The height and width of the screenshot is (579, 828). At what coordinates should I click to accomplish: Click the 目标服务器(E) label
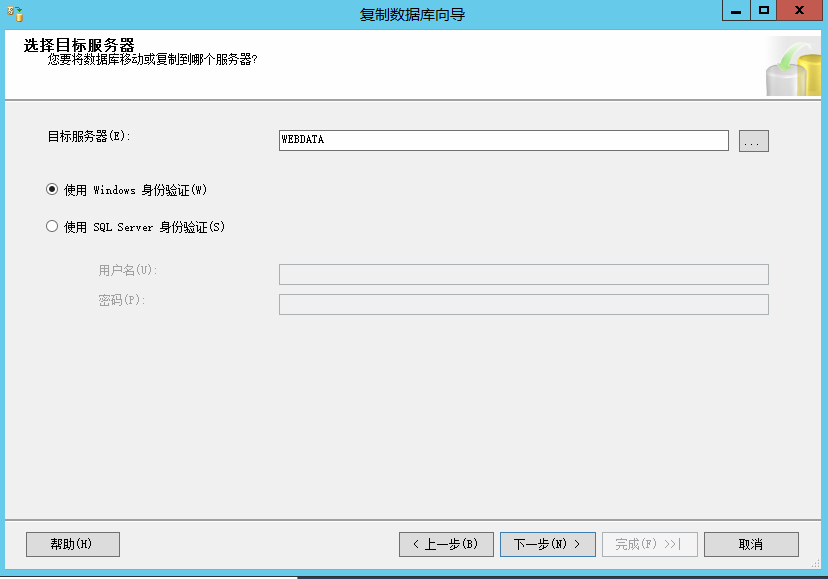(x=90, y=136)
